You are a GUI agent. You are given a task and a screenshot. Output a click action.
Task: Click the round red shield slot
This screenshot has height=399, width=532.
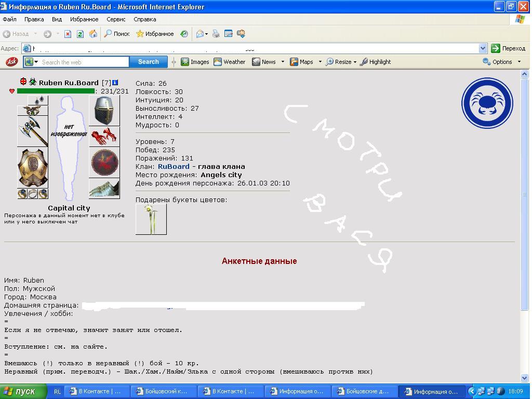coord(104,162)
